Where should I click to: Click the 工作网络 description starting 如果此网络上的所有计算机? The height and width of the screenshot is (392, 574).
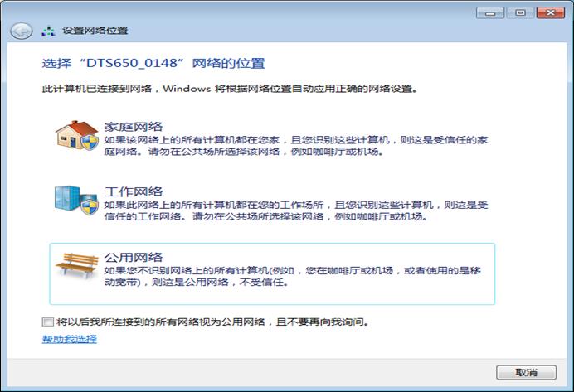tap(296, 211)
